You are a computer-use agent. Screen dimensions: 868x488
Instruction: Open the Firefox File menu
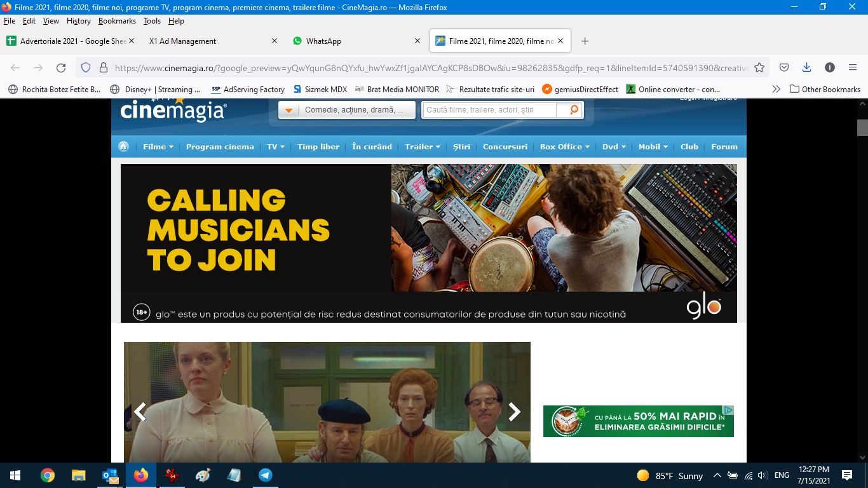pos(10,21)
